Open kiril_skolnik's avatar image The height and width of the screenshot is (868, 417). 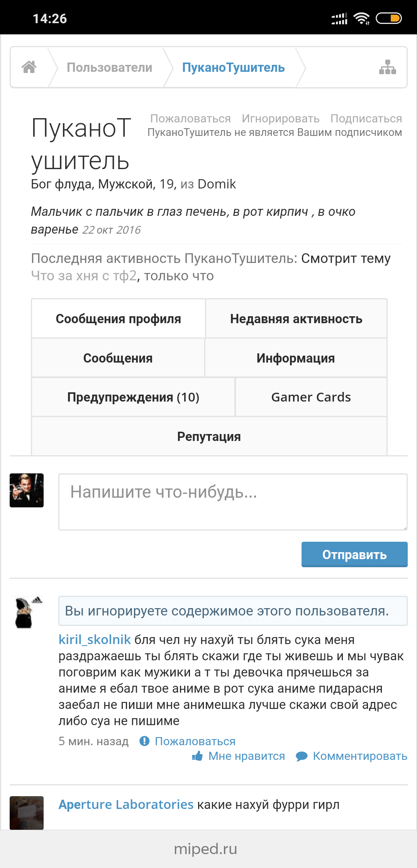(x=27, y=613)
